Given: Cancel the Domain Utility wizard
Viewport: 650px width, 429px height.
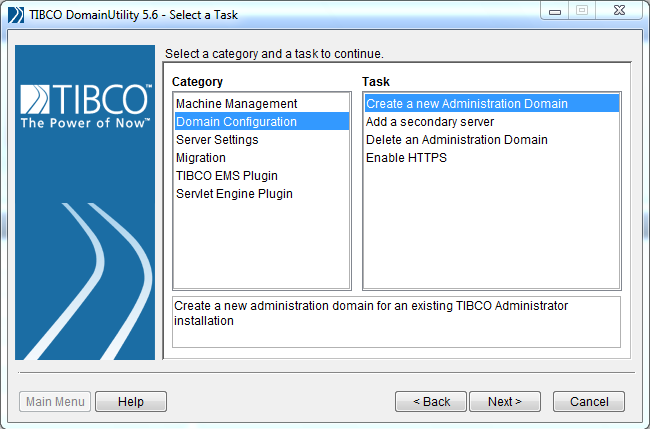Looking at the screenshot, I should tap(589, 401).
